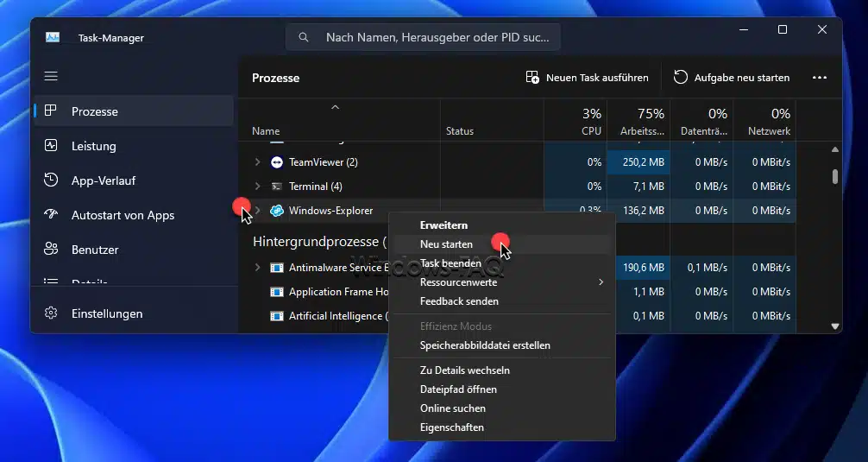Click the Benutzer users icon
Viewport: 868px width, 462px height.
tap(50, 250)
